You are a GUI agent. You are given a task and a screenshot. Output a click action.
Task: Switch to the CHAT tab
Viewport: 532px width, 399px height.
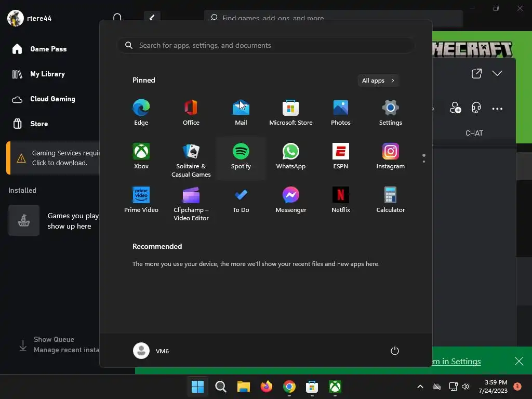pos(474,133)
